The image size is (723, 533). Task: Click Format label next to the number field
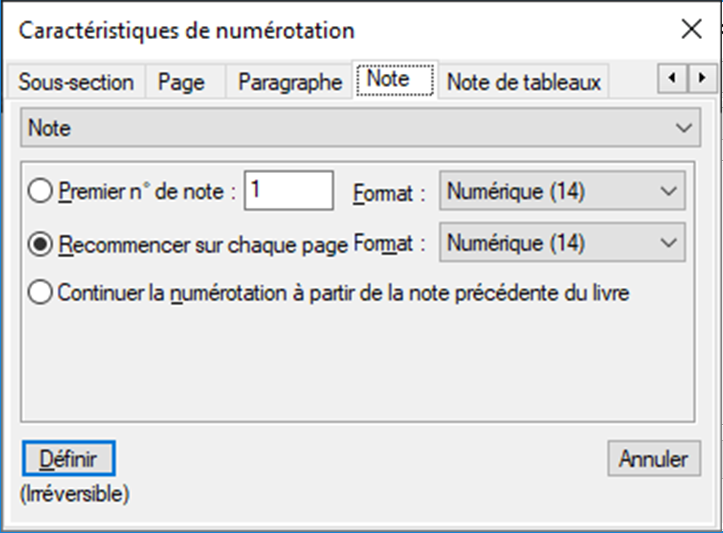coord(382,191)
